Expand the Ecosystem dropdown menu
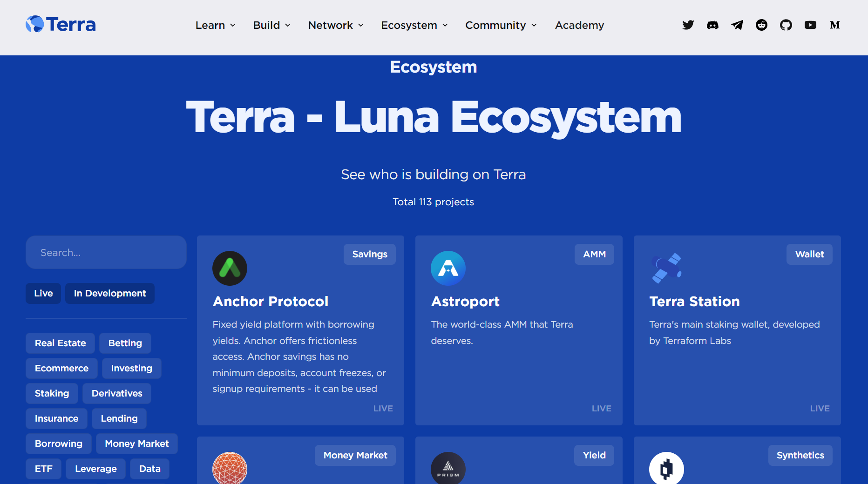This screenshot has width=868, height=484. click(x=414, y=25)
